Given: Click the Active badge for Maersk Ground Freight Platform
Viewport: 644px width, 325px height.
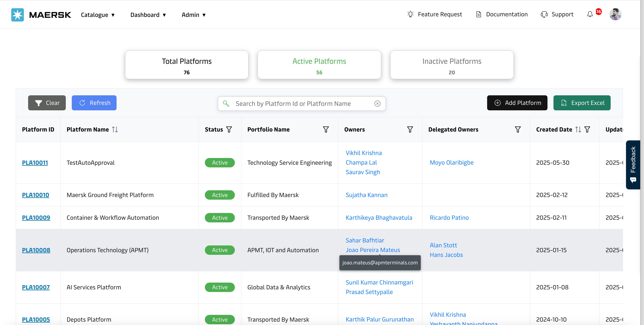Looking at the screenshot, I should [x=220, y=195].
